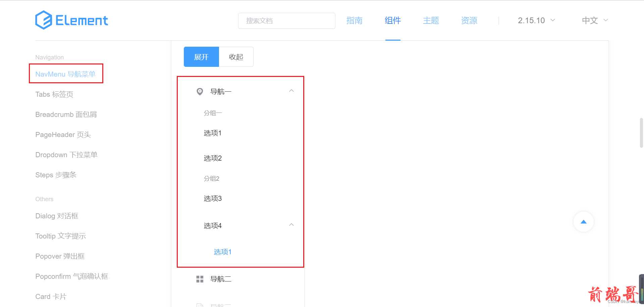Open the 中文 language dropdown
Screen dimensions: 644x307
(x=595, y=20)
